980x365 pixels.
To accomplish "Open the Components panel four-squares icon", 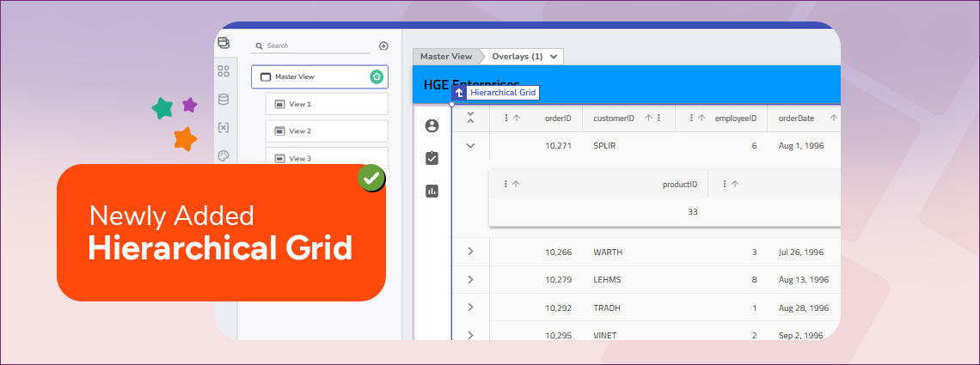I will click(224, 71).
